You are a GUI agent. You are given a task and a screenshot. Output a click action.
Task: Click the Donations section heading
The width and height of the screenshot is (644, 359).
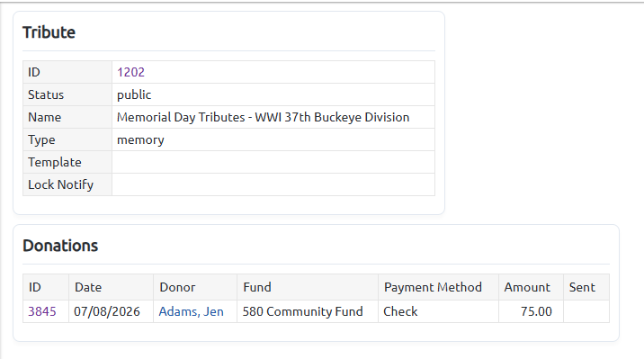pos(60,246)
